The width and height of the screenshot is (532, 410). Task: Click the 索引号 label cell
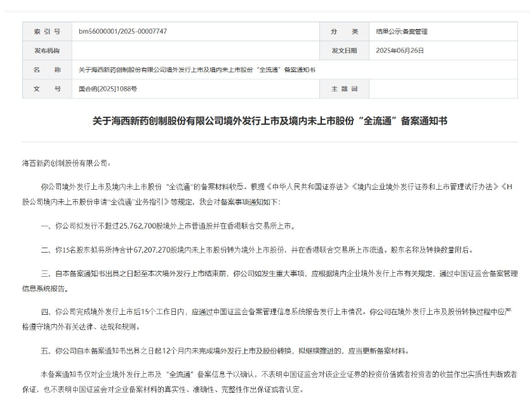click(47, 32)
